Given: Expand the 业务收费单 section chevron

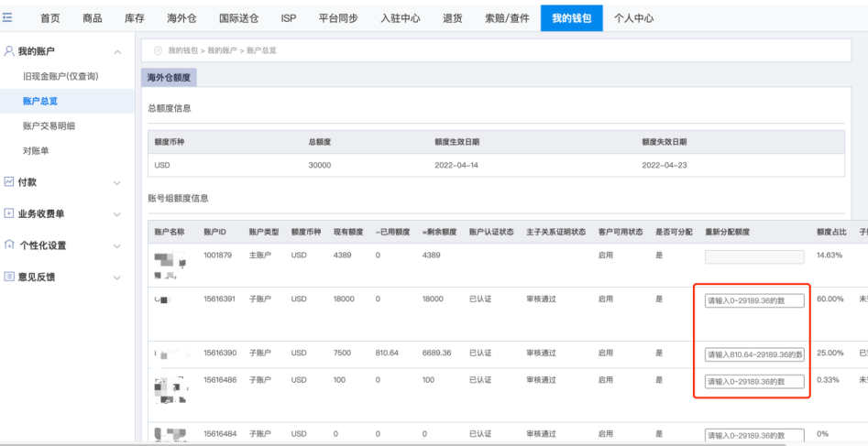Looking at the screenshot, I should click(x=117, y=214).
